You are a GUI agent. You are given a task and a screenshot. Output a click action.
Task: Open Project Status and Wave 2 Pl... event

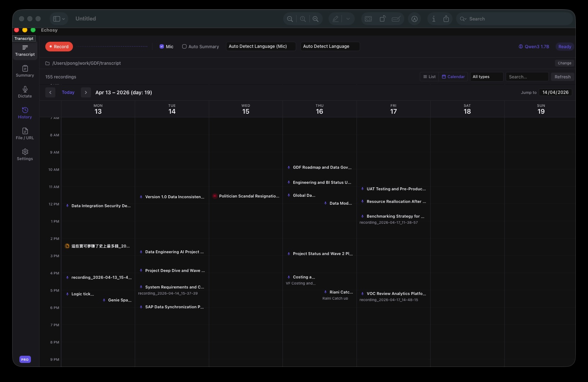tap(320, 254)
